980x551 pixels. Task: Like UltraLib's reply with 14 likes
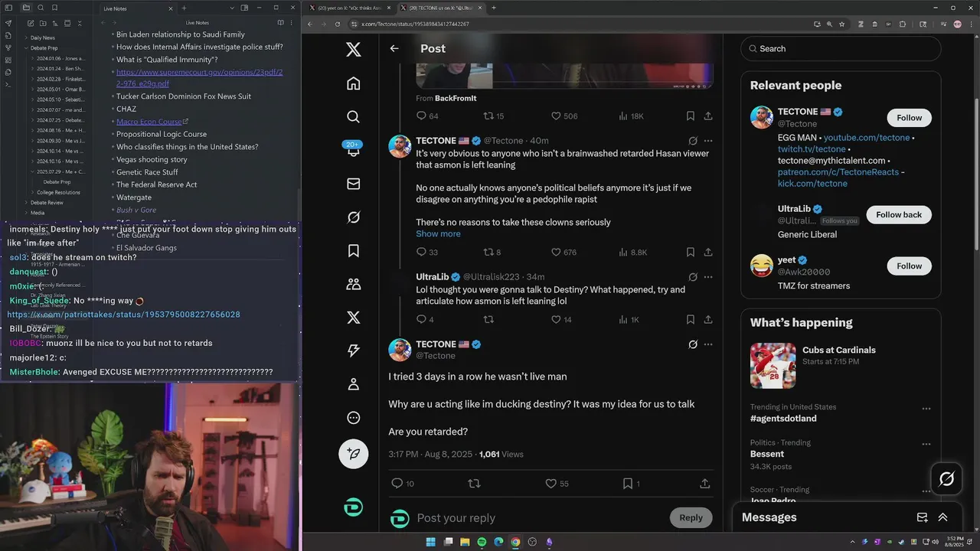556,319
